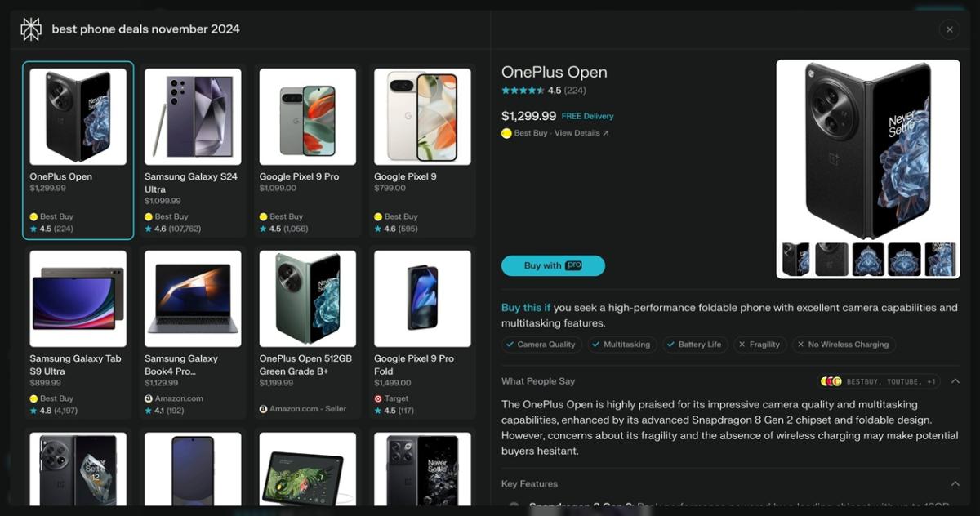
Task: Click the yellow Best Buy dot under the price
Action: [506, 133]
